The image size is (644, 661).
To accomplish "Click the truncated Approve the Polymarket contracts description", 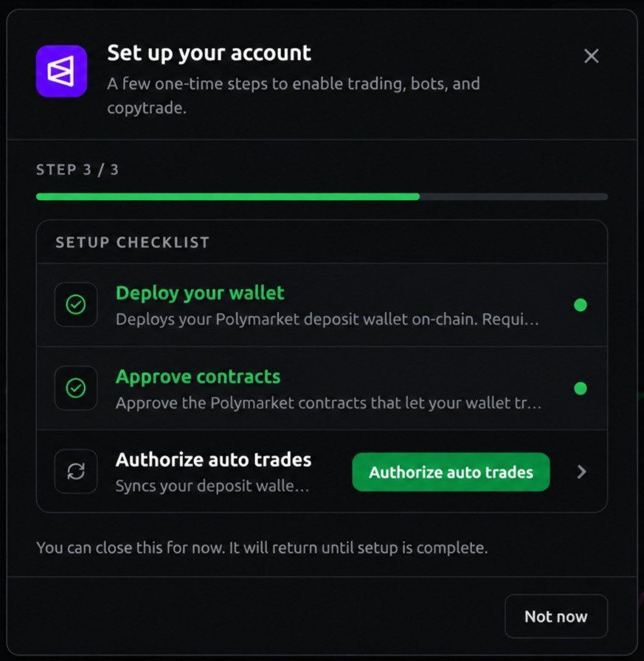I will [328, 403].
